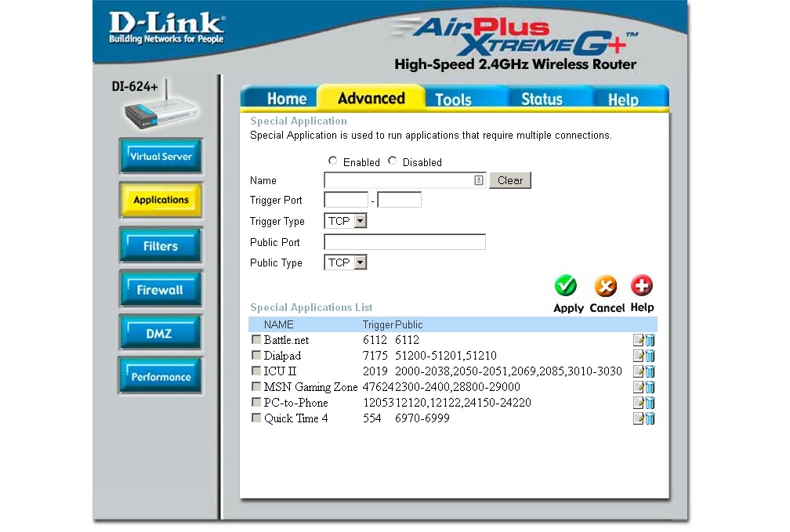
Task: Click the contact icon inside Name field
Action: 479,180
